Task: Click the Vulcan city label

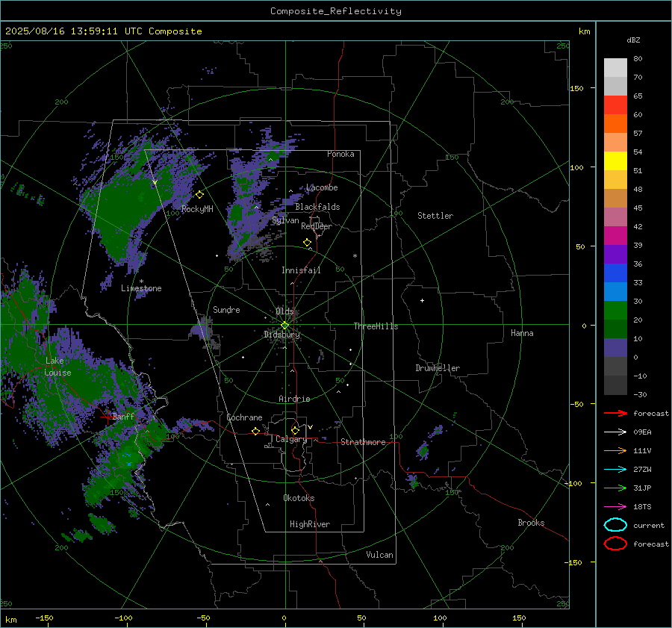Action: coord(380,555)
